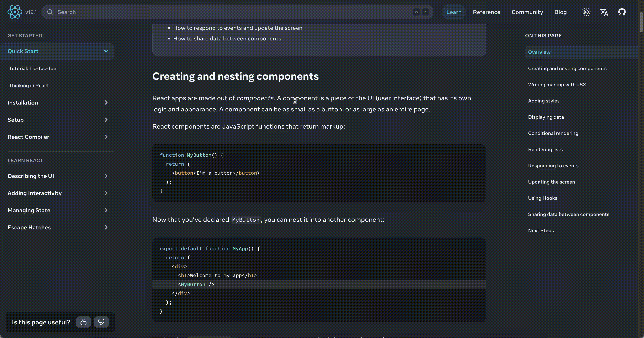Screen dimensions: 644x338
Task: Expand the Managing State chevron
Action: [x=106, y=210]
